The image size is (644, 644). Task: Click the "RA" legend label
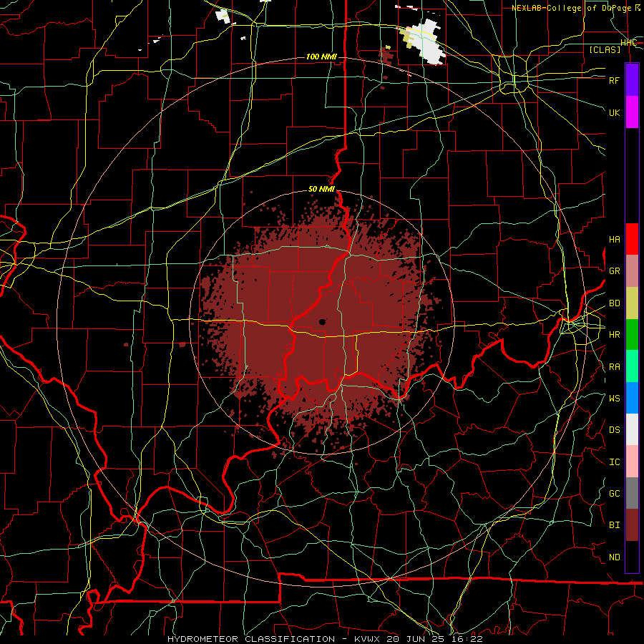pyautogui.click(x=614, y=367)
